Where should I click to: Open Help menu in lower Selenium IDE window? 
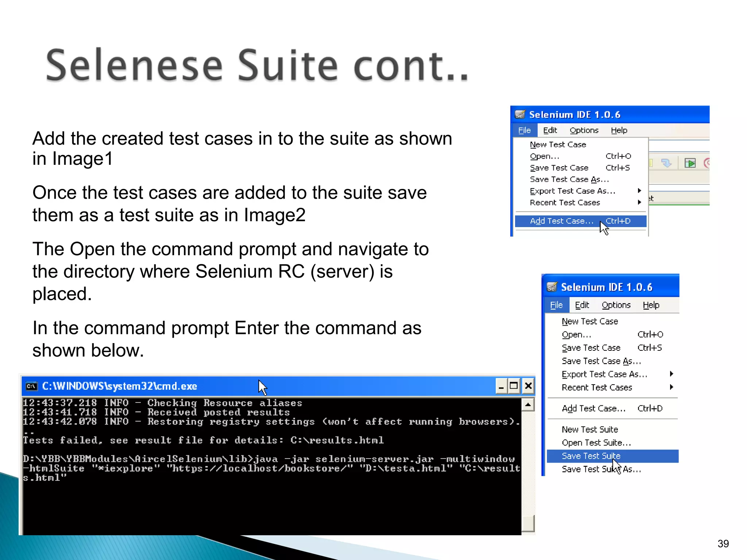(x=651, y=305)
